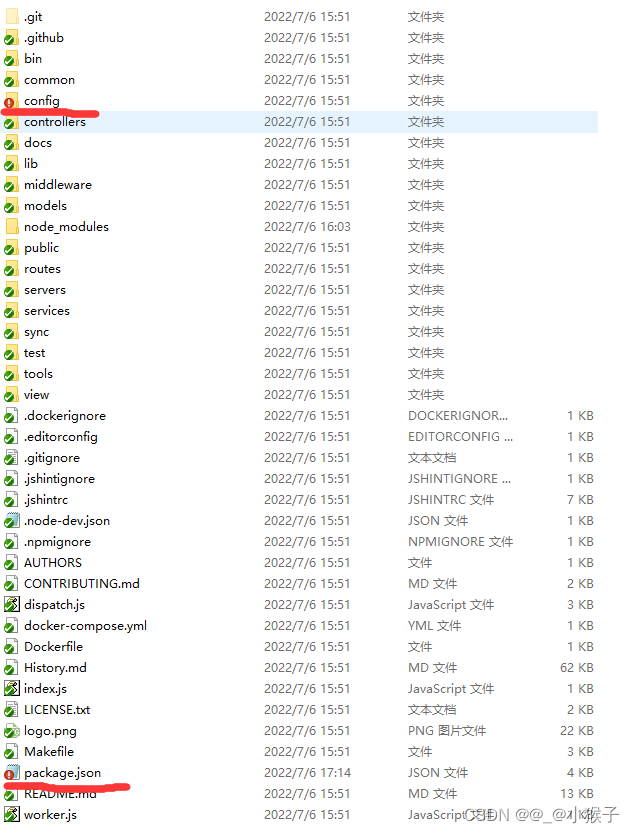The width and height of the screenshot is (635, 833).
Task: Click the lib folder icon
Action: (x=12, y=164)
